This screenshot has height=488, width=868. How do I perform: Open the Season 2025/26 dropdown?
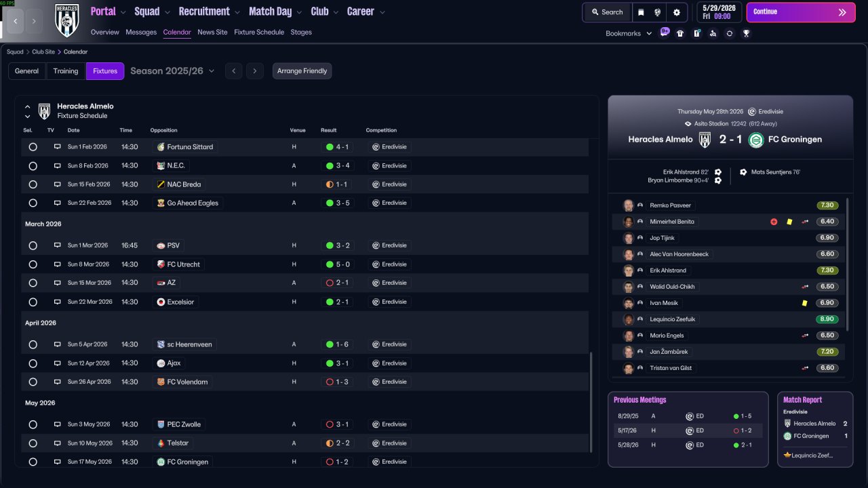pyautogui.click(x=172, y=71)
